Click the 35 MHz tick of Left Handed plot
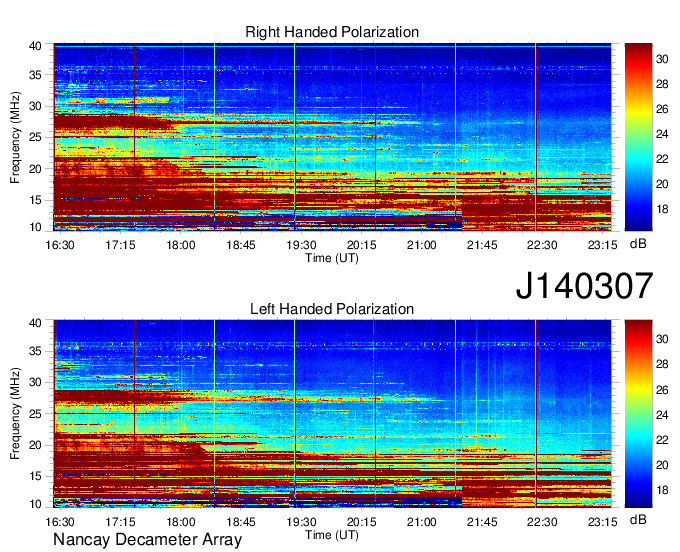The image size is (680, 552). [x=35, y=351]
